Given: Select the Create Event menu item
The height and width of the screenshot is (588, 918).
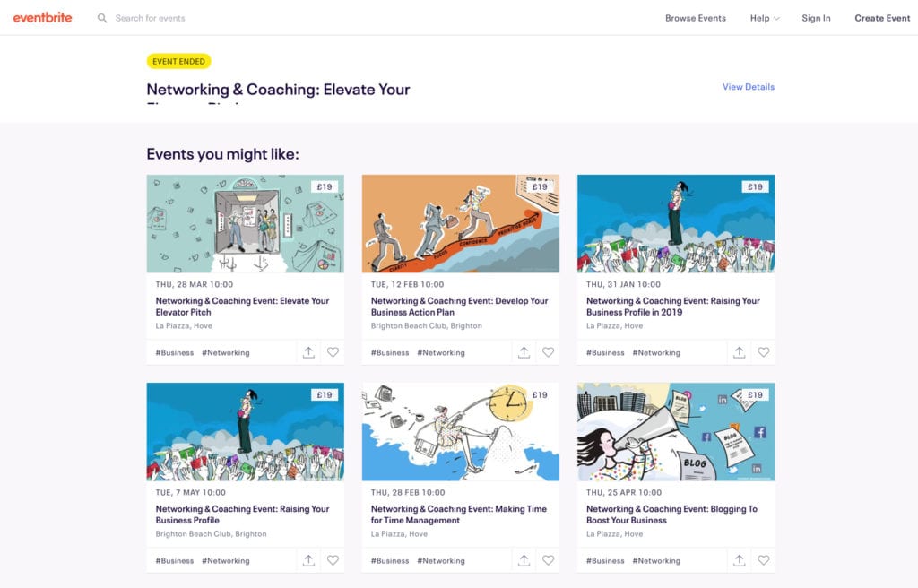Looking at the screenshot, I should click(882, 17).
